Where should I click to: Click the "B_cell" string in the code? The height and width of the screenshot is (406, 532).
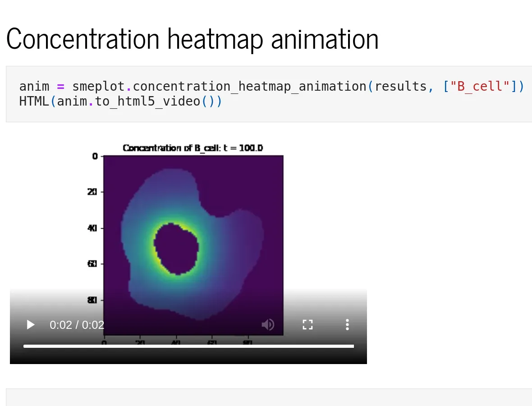coord(480,87)
